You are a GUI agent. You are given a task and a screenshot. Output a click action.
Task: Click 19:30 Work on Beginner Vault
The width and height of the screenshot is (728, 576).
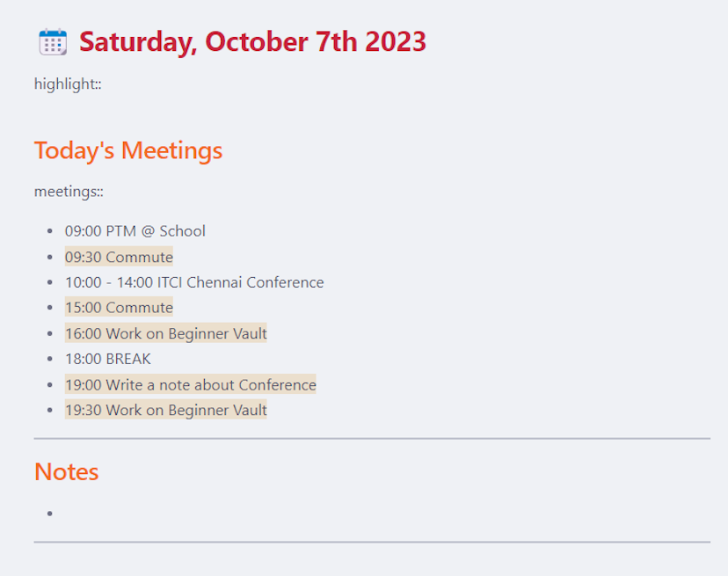[166, 410]
